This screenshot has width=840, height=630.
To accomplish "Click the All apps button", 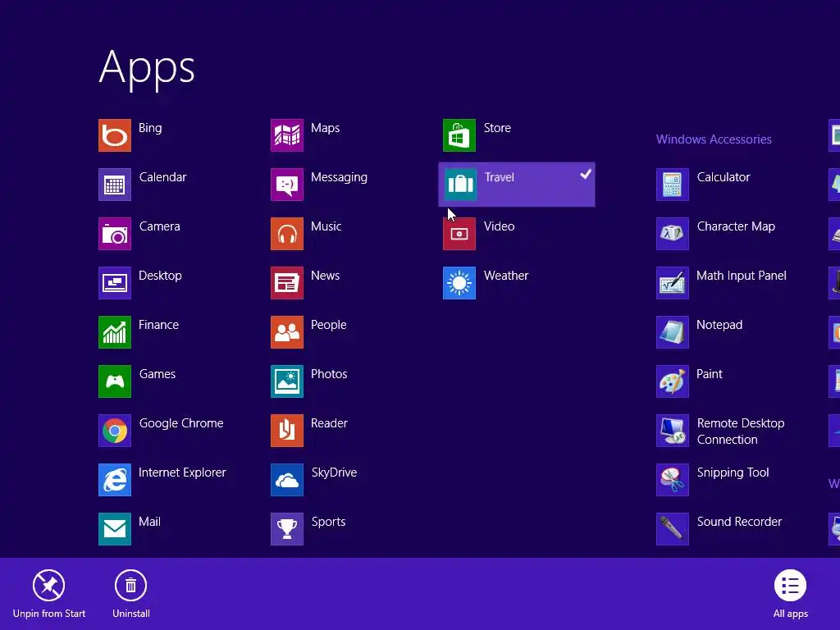I will (790, 594).
